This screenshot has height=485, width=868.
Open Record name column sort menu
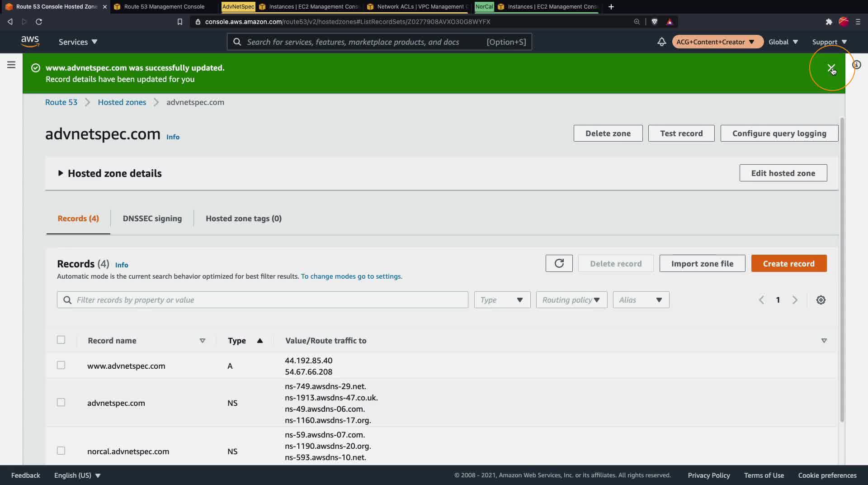(x=203, y=341)
